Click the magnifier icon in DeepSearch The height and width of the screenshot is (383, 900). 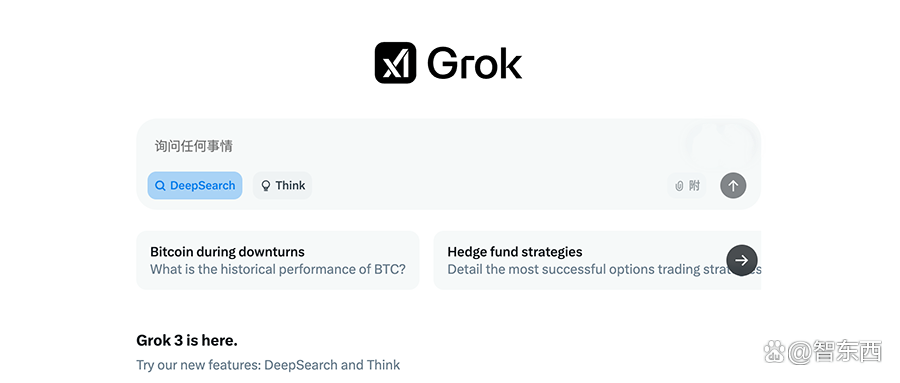click(161, 186)
